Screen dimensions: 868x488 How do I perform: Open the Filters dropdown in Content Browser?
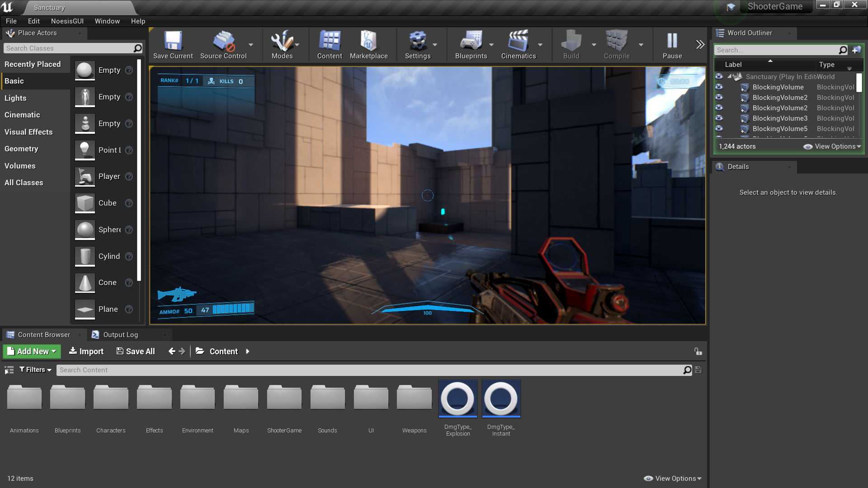[x=35, y=370]
